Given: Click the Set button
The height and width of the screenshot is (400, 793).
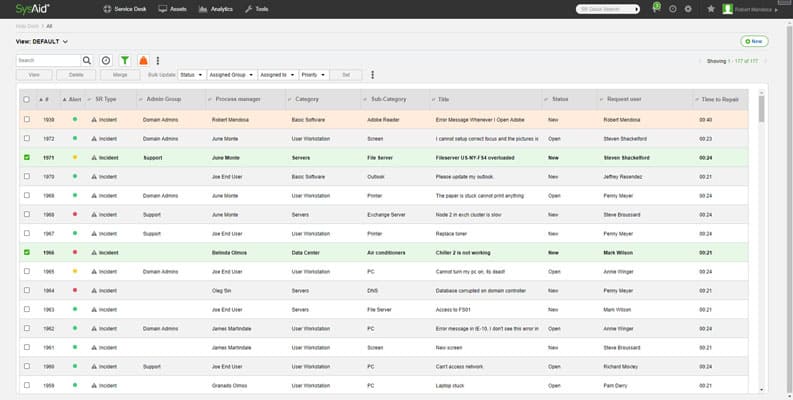Looking at the screenshot, I should click(x=346, y=75).
